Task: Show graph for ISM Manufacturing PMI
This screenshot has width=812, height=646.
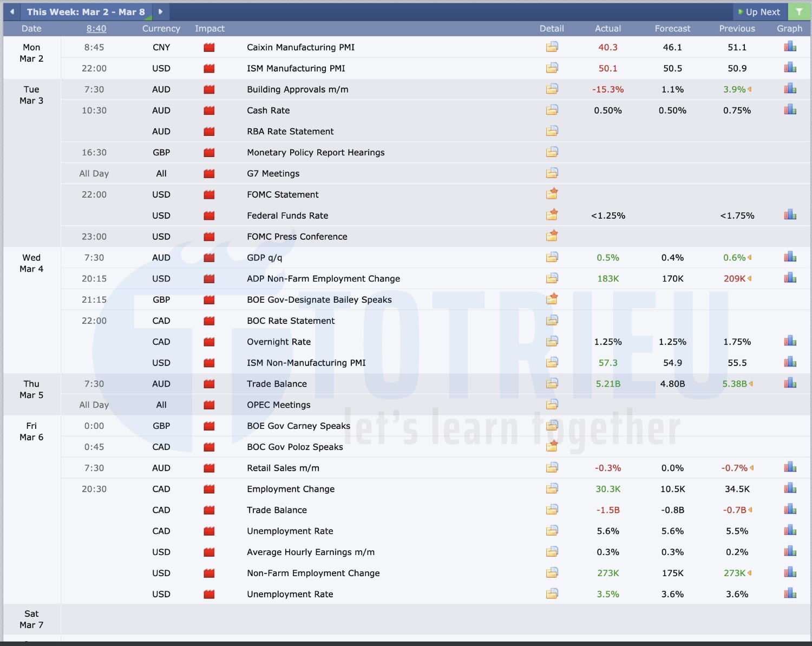Action: [790, 68]
